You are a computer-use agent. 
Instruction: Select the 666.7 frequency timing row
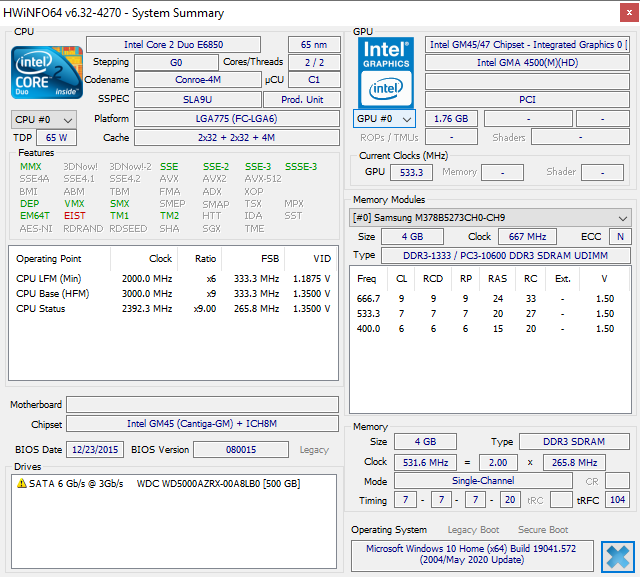490,299
